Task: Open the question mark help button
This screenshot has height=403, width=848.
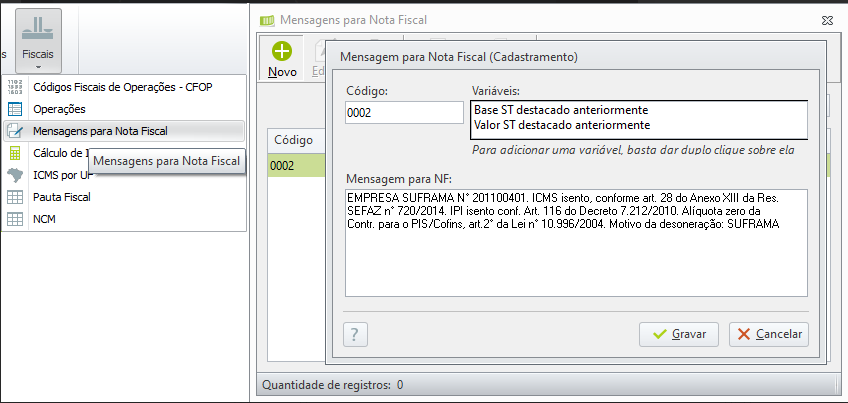Action: [355, 334]
